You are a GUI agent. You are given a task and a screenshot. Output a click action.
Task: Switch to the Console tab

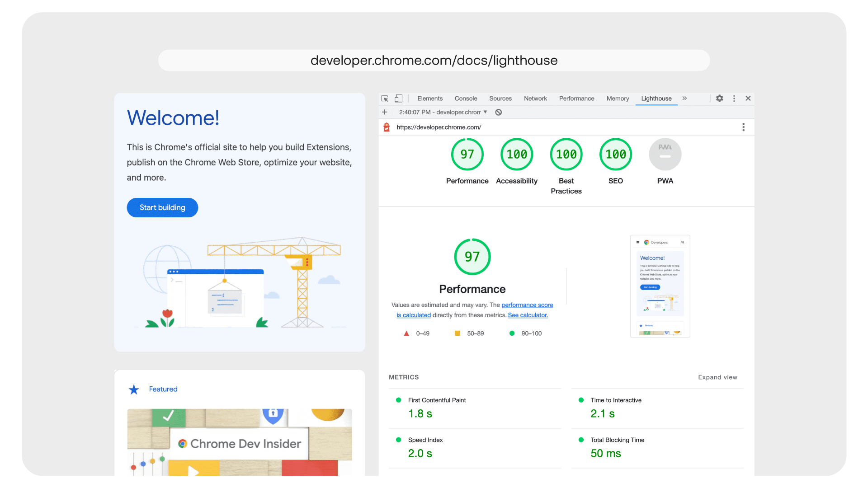[x=466, y=99]
